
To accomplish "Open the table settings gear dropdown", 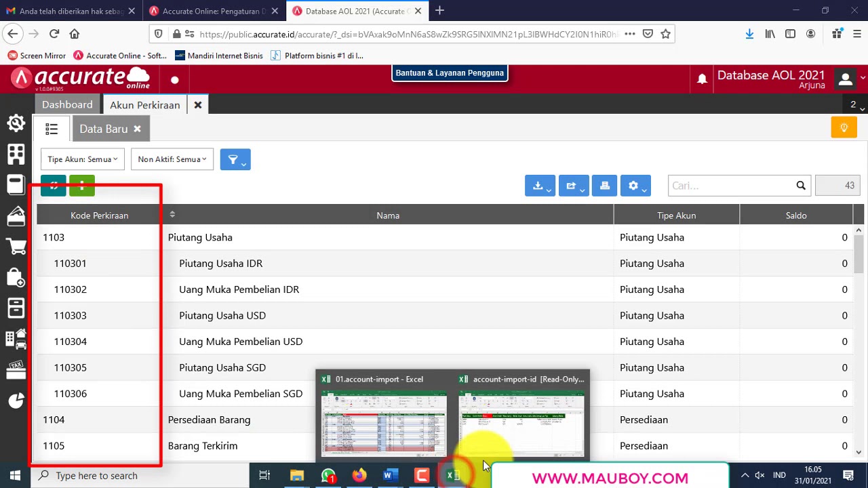I will [635, 186].
